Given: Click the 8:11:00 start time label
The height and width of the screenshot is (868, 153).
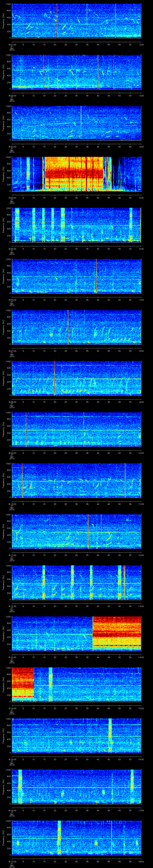Looking at the screenshot, I should coord(12,555).
